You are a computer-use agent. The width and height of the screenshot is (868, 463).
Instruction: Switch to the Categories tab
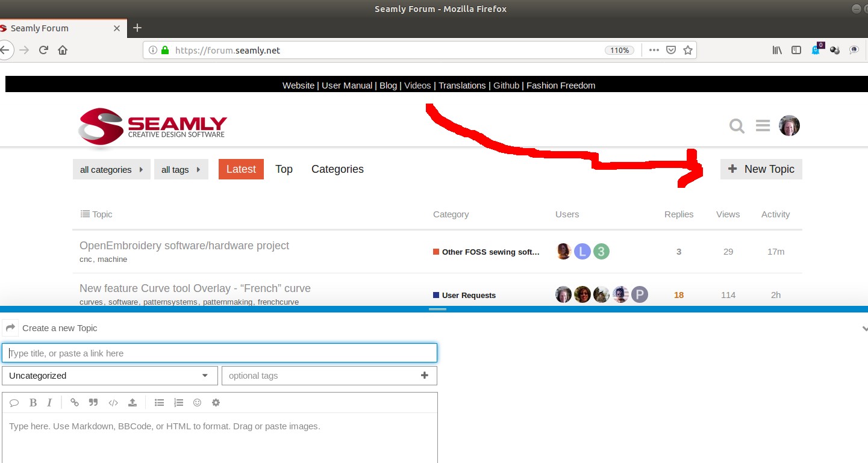point(337,169)
